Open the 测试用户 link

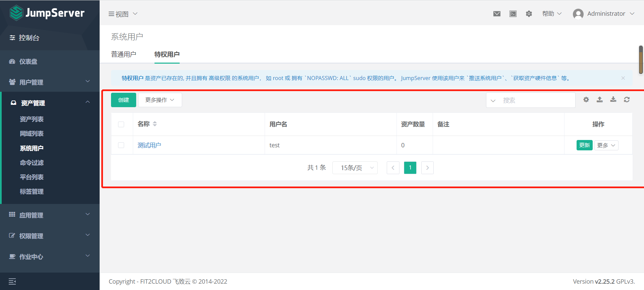pos(149,145)
